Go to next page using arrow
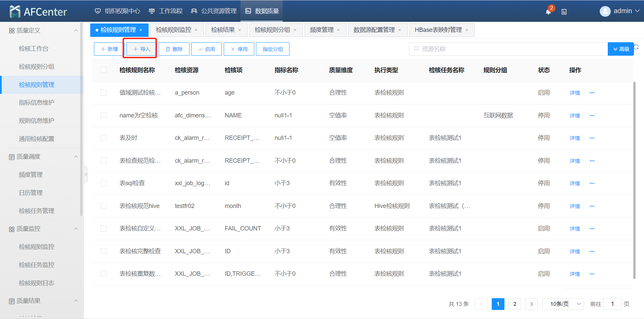This screenshot has width=644, height=319. 531,304
